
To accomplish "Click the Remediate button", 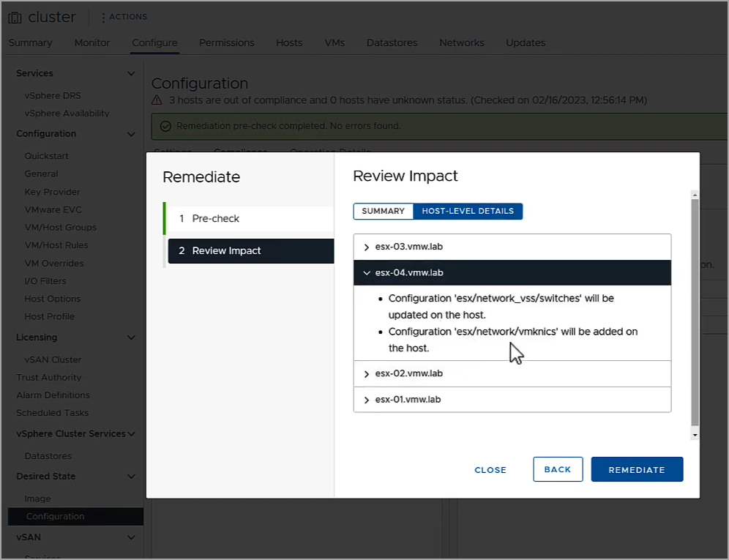I will pos(637,469).
